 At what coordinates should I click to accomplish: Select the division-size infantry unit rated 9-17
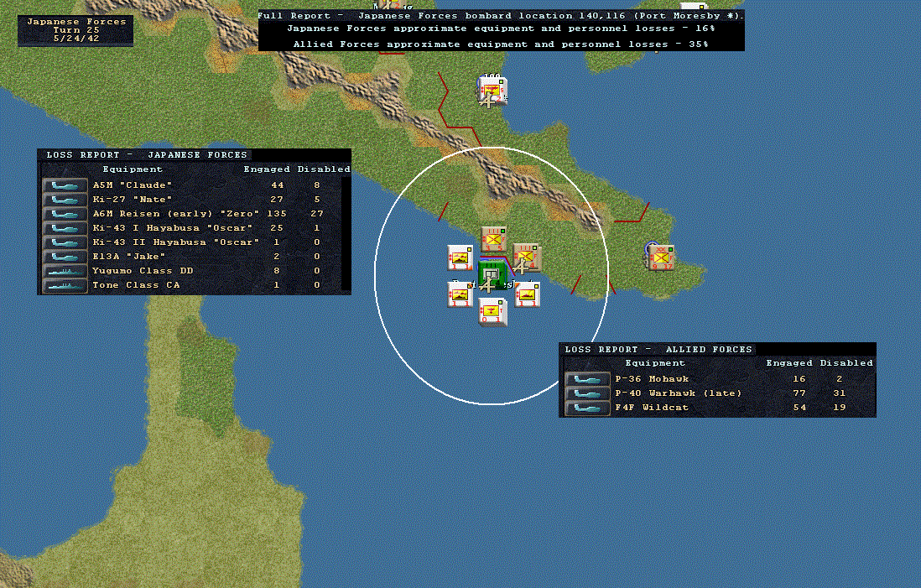[x=661, y=258]
